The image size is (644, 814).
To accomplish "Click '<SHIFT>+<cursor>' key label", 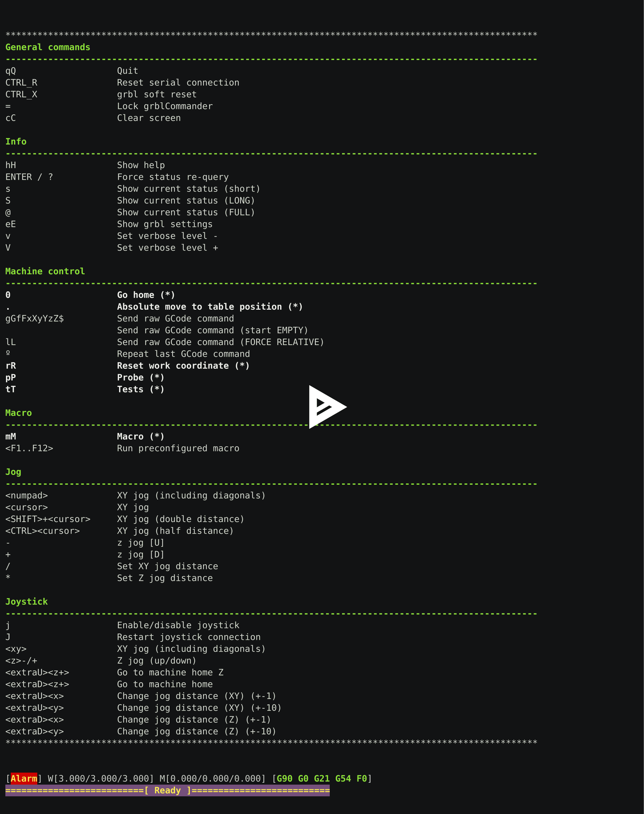I will pyautogui.click(x=48, y=519).
